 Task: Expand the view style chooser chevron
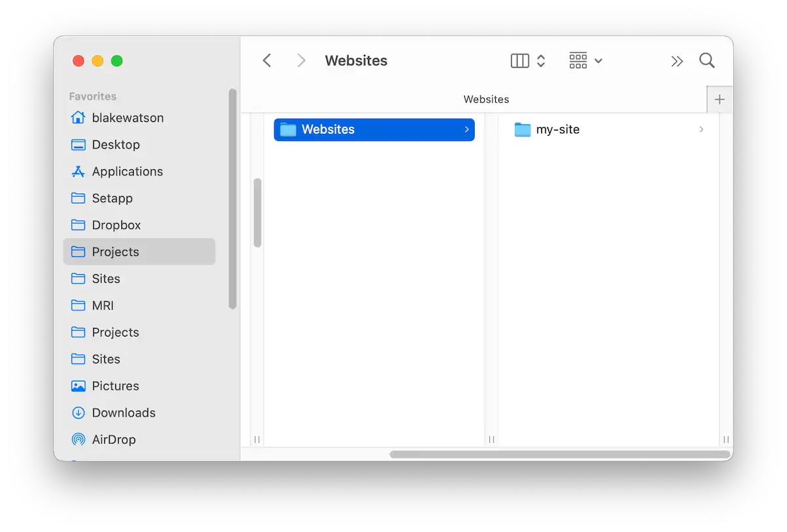click(x=540, y=60)
